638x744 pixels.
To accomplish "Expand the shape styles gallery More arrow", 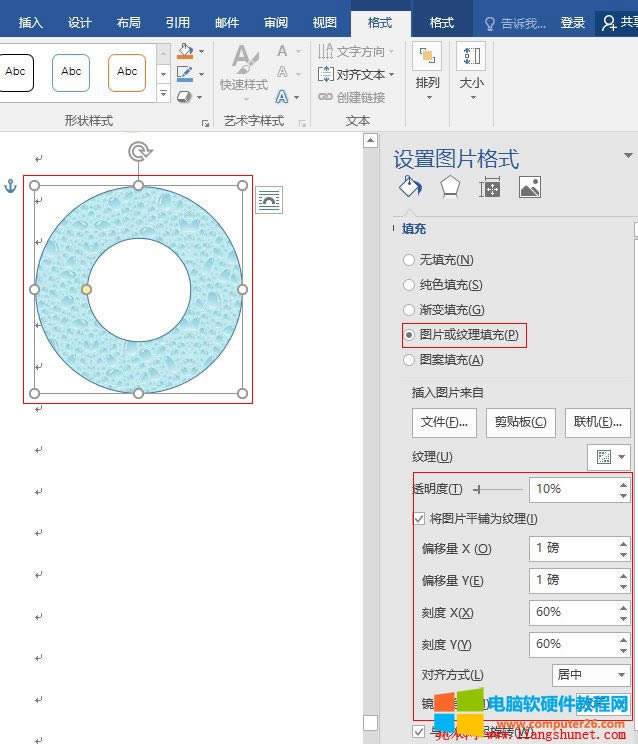I will pos(163,93).
